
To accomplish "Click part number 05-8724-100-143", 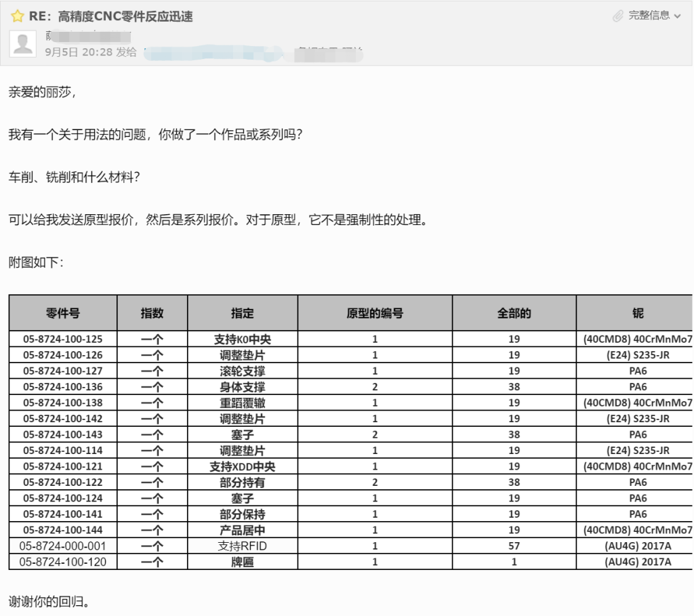I will [x=63, y=434].
